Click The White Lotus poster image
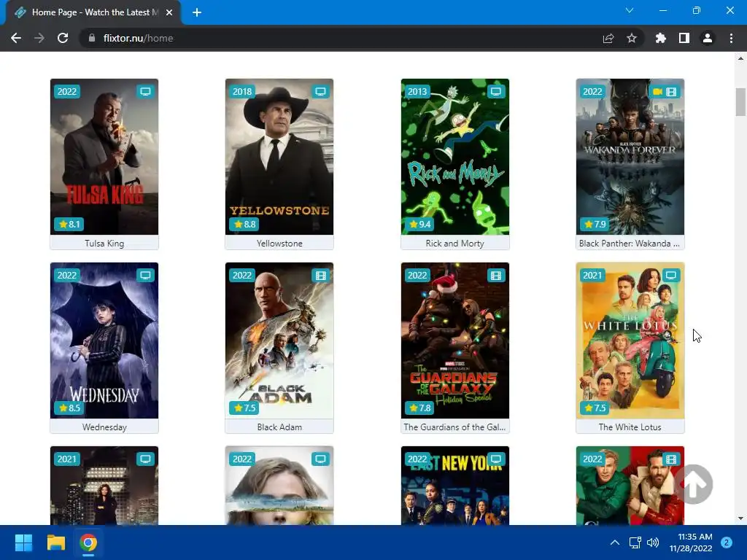 (630, 341)
